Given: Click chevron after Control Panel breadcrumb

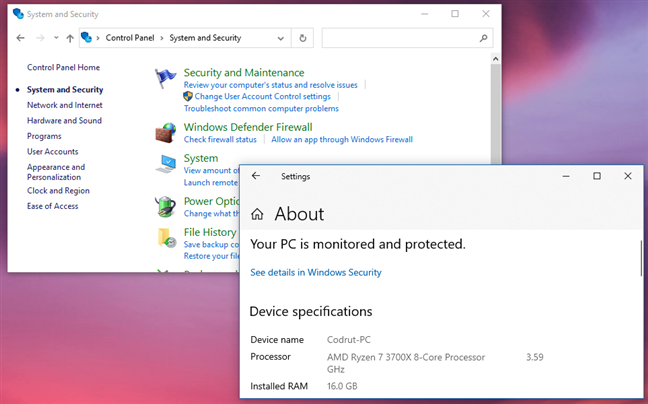Looking at the screenshot, I should point(162,38).
